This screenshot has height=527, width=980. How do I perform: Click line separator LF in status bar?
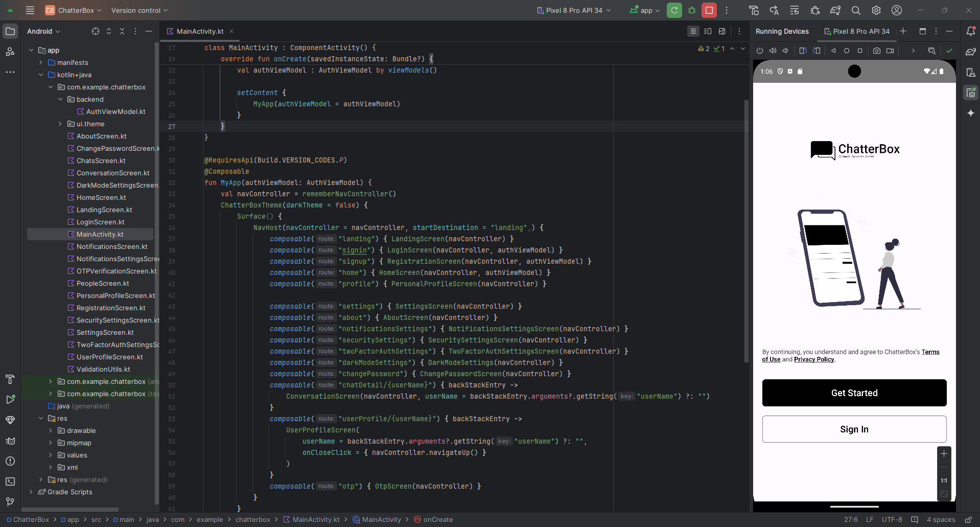pyautogui.click(x=870, y=519)
